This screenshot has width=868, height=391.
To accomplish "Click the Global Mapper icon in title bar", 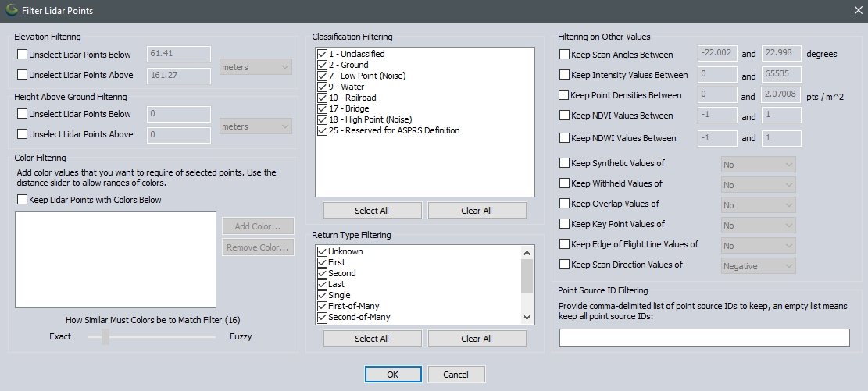I will (x=13, y=11).
